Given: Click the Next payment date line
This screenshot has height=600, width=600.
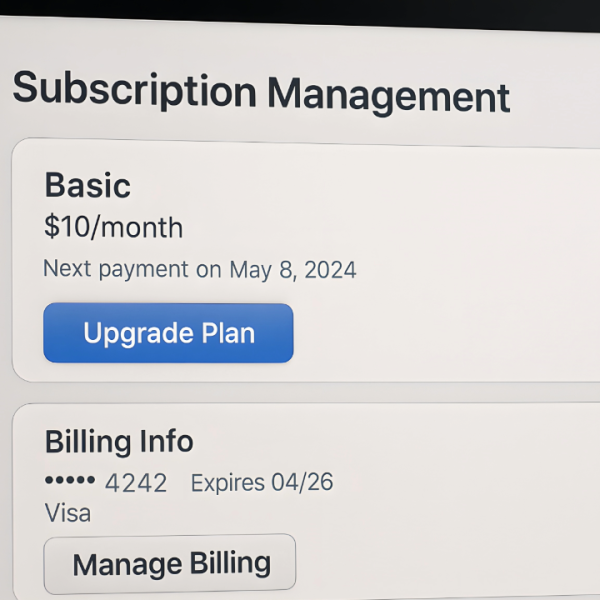Looking at the screenshot, I should (x=200, y=269).
